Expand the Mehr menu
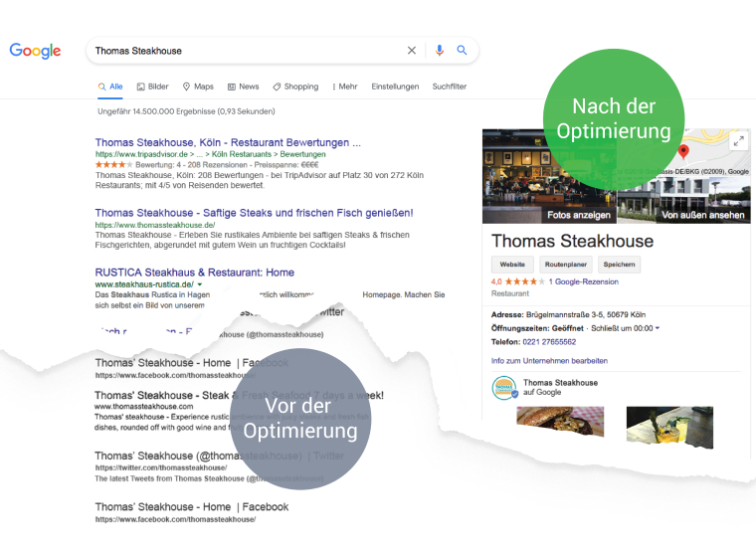This screenshot has height=551, width=756. tap(345, 87)
